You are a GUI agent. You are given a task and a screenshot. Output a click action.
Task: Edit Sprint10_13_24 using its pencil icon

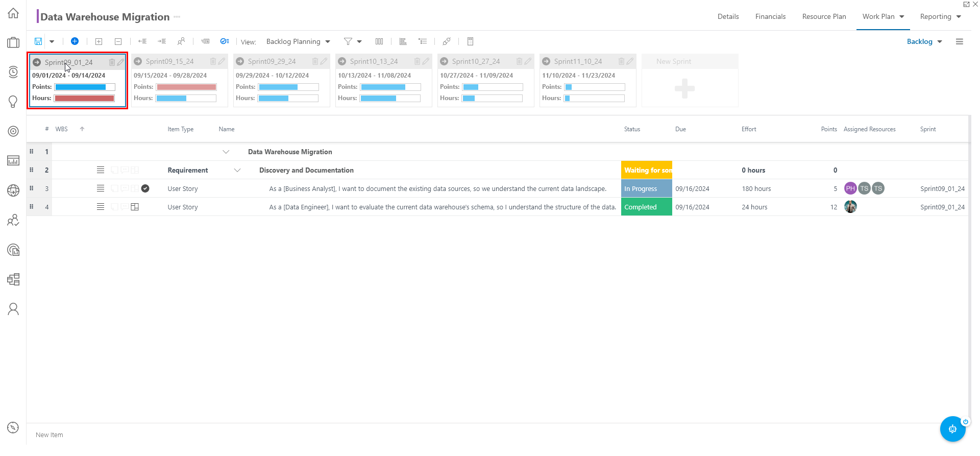426,61
